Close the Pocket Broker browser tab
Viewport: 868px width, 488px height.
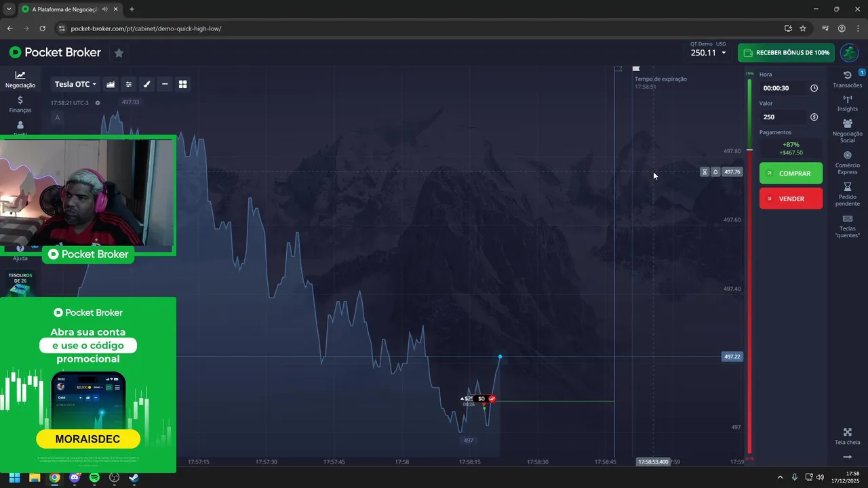point(116,9)
